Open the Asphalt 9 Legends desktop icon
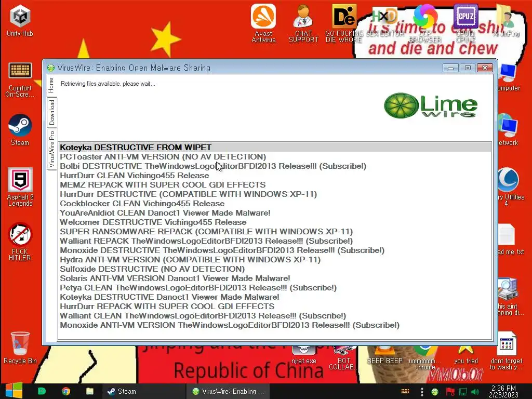The image size is (532, 399). coord(20,187)
